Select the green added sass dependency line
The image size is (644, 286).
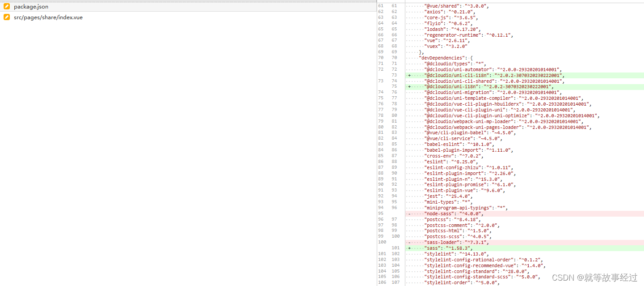pyautogui.click(x=451, y=248)
